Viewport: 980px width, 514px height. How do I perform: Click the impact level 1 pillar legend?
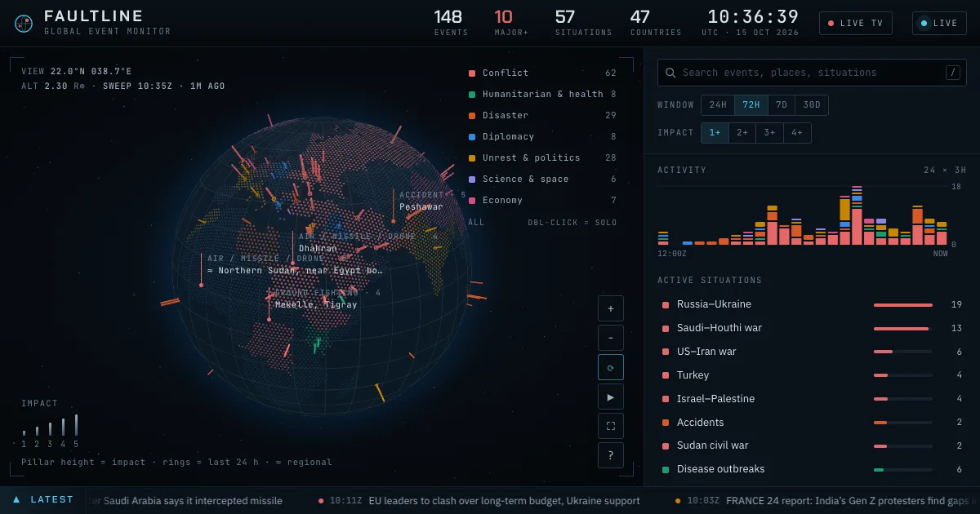pyautogui.click(x=24, y=433)
